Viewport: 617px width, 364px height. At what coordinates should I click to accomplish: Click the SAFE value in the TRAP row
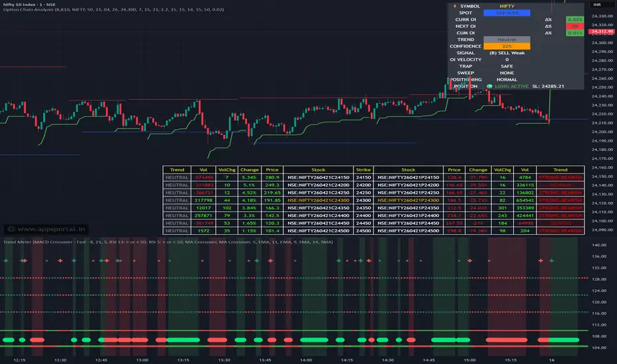coord(507,66)
